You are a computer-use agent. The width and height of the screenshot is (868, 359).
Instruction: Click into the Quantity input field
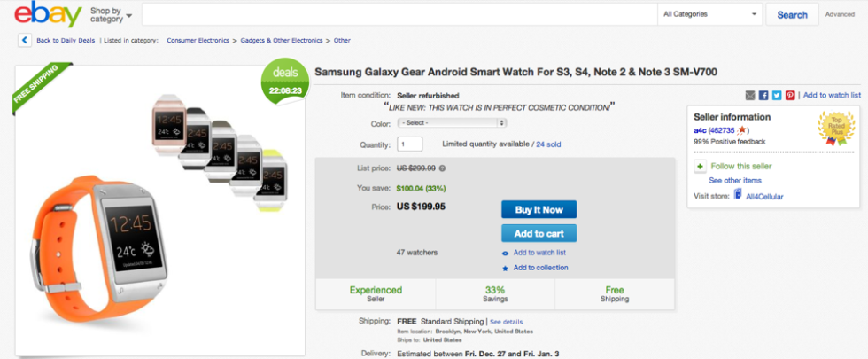[x=410, y=144]
